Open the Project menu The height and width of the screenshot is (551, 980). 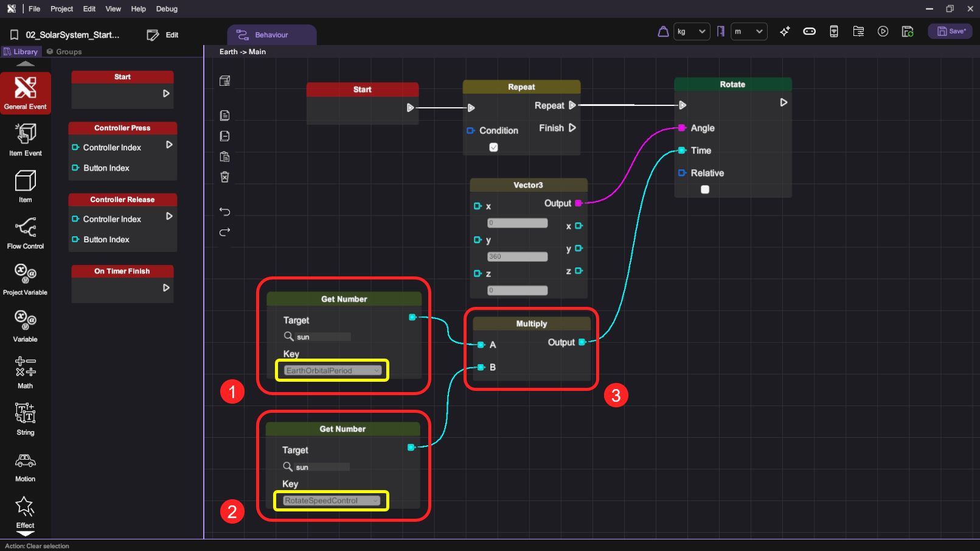pos(61,9)
